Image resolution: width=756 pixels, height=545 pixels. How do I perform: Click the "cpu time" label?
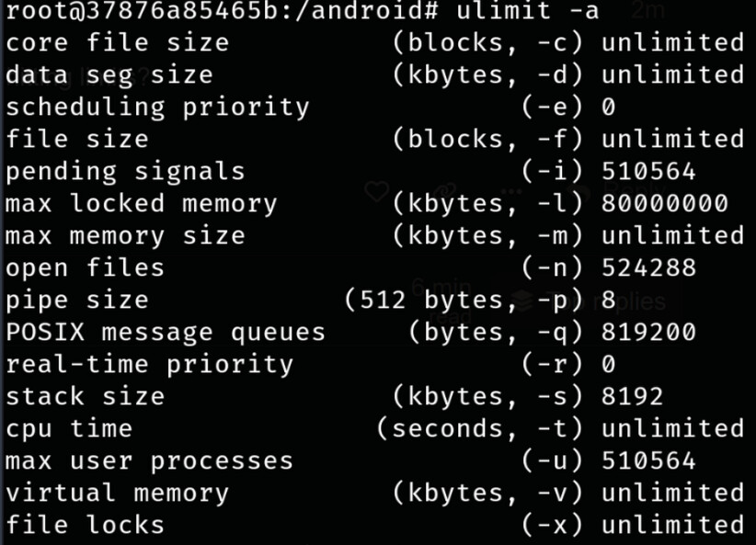(69, 428)
